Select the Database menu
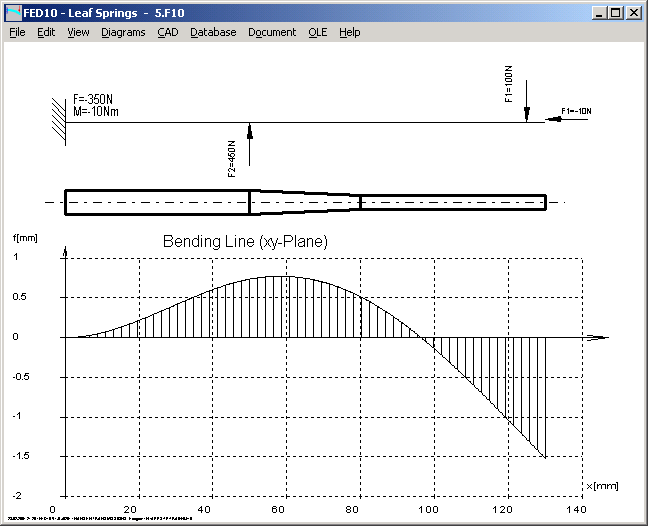The width and height of the screenshot is (648, 526). click(x=213, y=32)
